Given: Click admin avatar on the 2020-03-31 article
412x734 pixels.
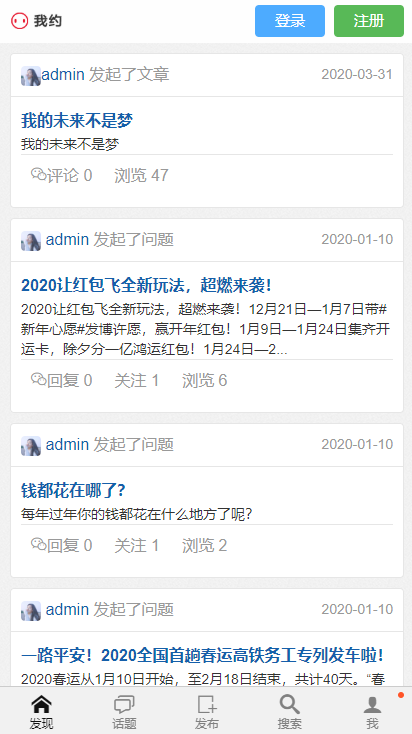Looking at the screenshot, I should coord(31,76).
